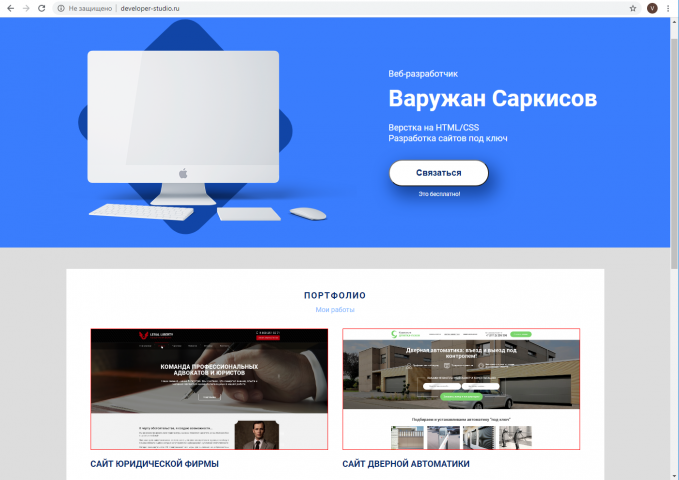This screenshot has width=679, height=480.
Task: Open the user profile avatar in the toolbar
Action: click(652, 8)
